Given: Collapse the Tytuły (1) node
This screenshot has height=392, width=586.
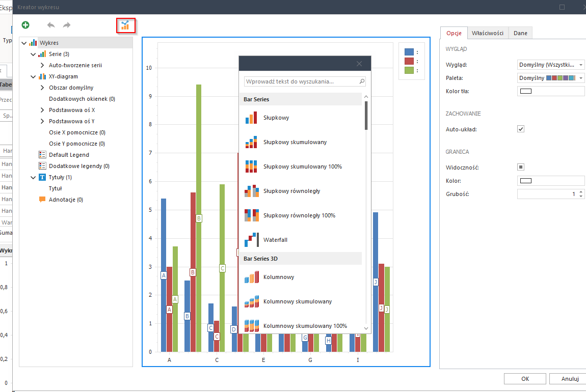Looking at the screenshot, I should tap(33, 177).
